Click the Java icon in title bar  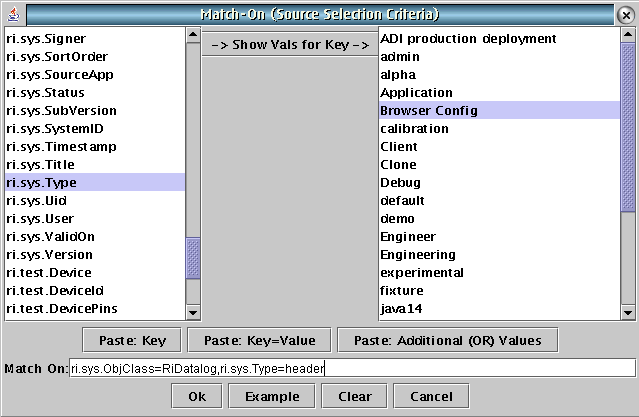tap(14, 15)
